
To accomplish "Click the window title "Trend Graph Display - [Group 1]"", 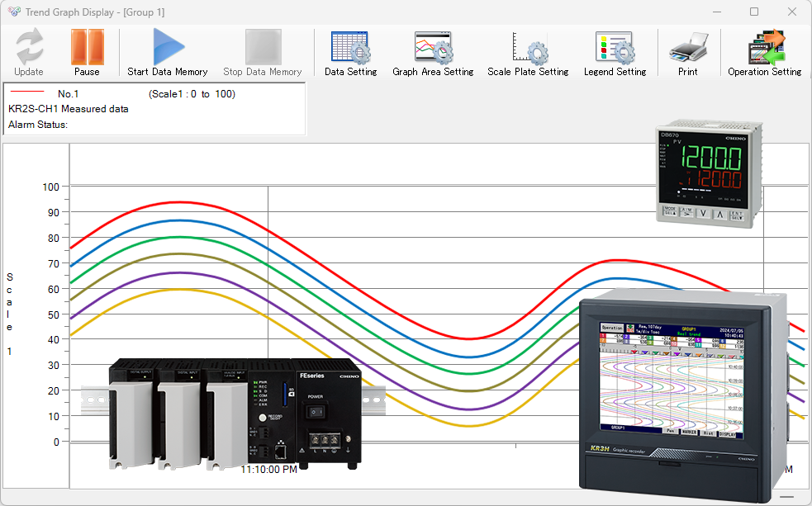I will pos(95,12).
